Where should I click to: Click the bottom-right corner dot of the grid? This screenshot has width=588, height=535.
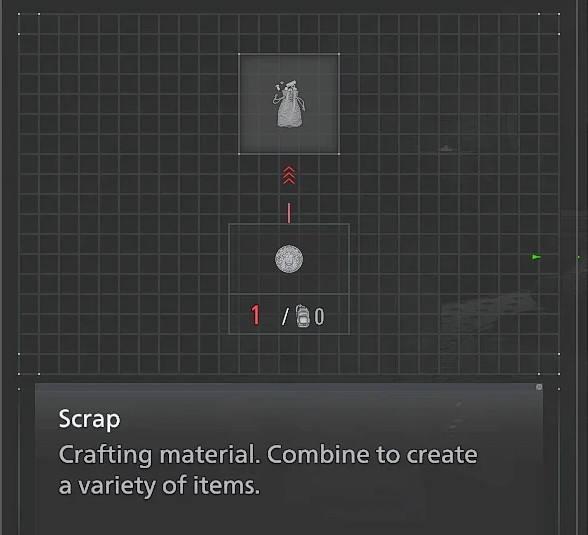pyautogui.click(x=559, y=374)
